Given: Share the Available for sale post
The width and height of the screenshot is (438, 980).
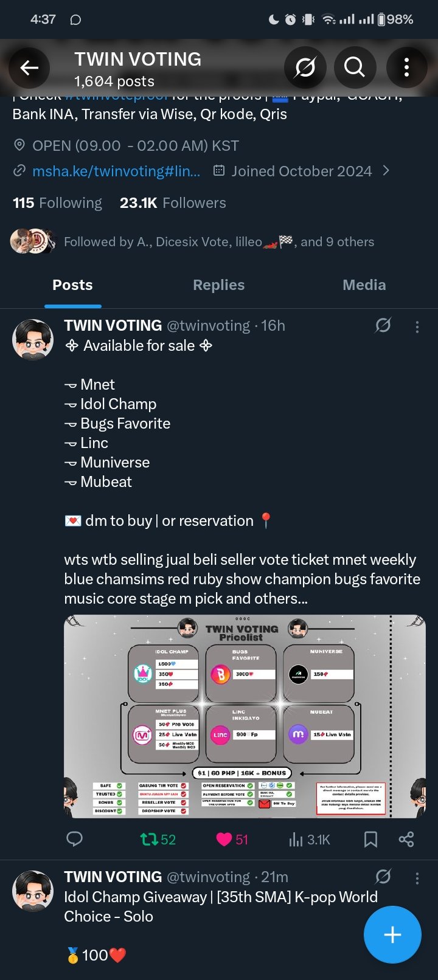Looking at the screenshot, I should (406, 840).
